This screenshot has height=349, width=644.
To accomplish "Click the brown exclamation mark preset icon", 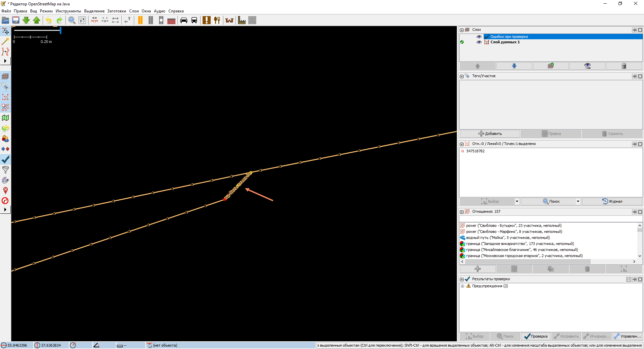I will [207, 20].
